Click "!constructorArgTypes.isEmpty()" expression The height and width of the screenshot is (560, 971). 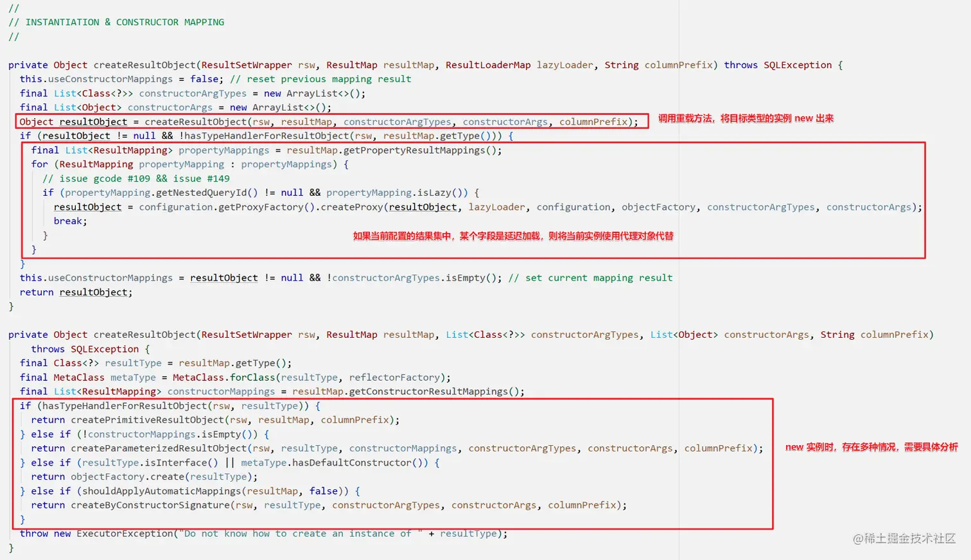(412, 278)
